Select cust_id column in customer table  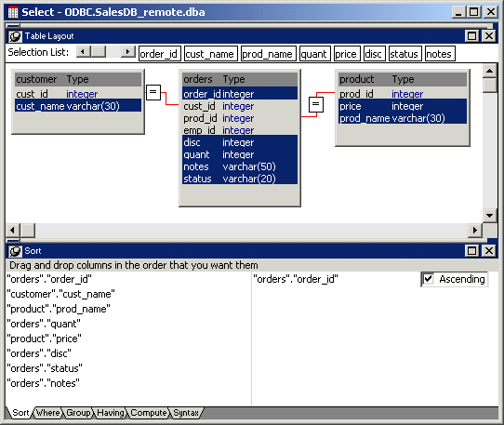click(78, 94)
